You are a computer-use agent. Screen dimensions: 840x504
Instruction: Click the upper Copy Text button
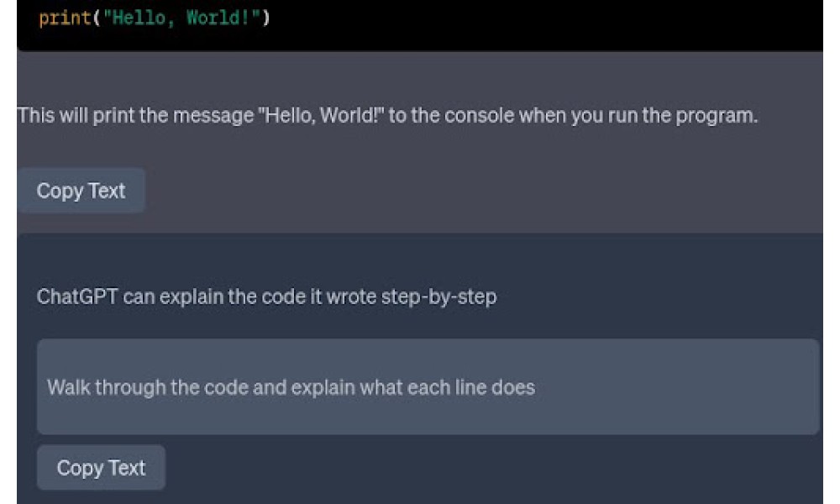81,191
